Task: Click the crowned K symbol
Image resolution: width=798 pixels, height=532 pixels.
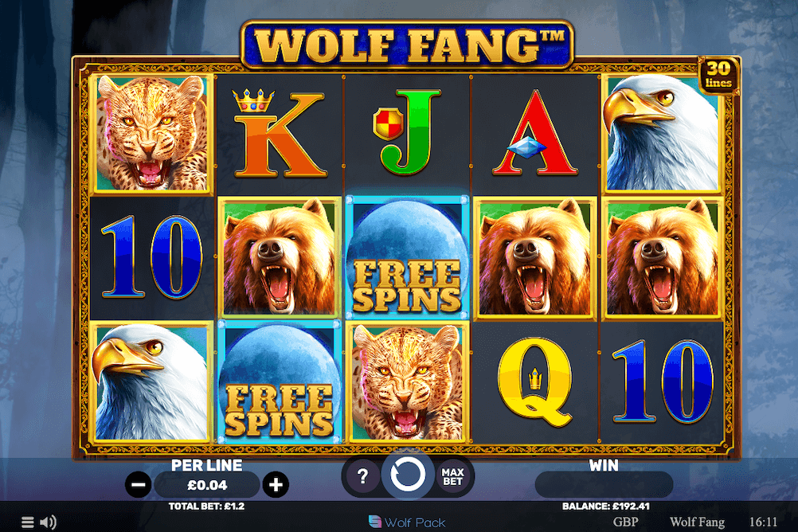Action: pyautogui.click(x=279, y=133)
